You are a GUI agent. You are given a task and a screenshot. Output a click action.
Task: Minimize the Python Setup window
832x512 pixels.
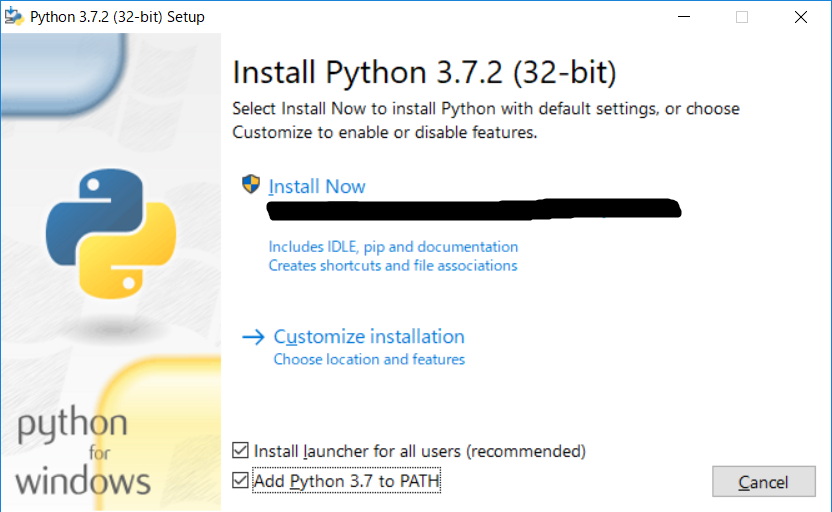684,16
